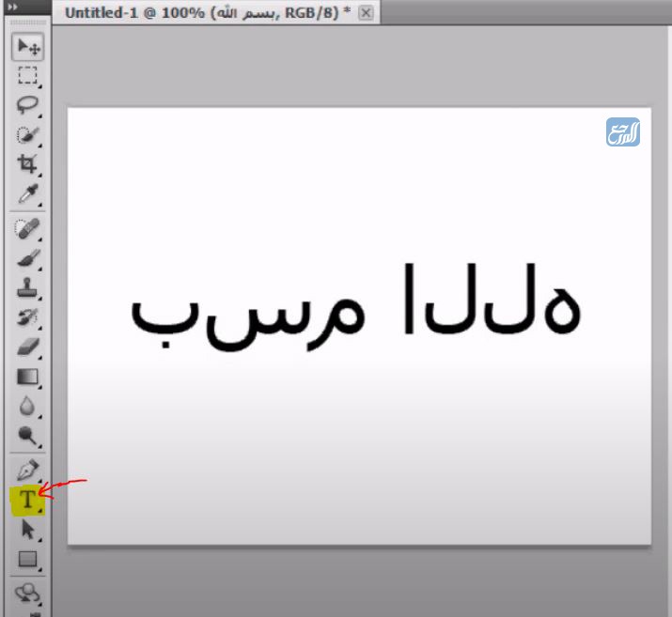Select the Spot Healing Brush tool
Image resolution: width=672 pixels, height=617 pixels.
[x=28, y=228]
